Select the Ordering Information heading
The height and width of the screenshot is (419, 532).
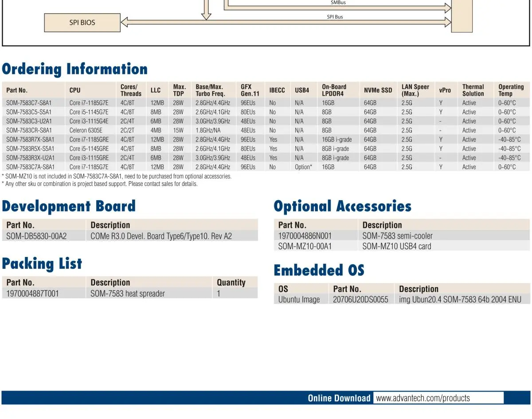[74, 69]
